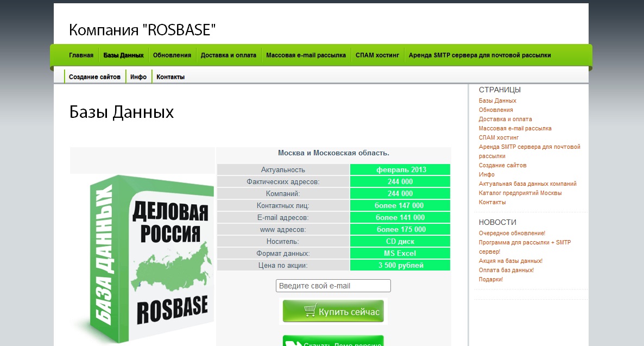Screen dimensions: 644x346
Task: Open sidebar link Инфо
Action: point(487,175)
